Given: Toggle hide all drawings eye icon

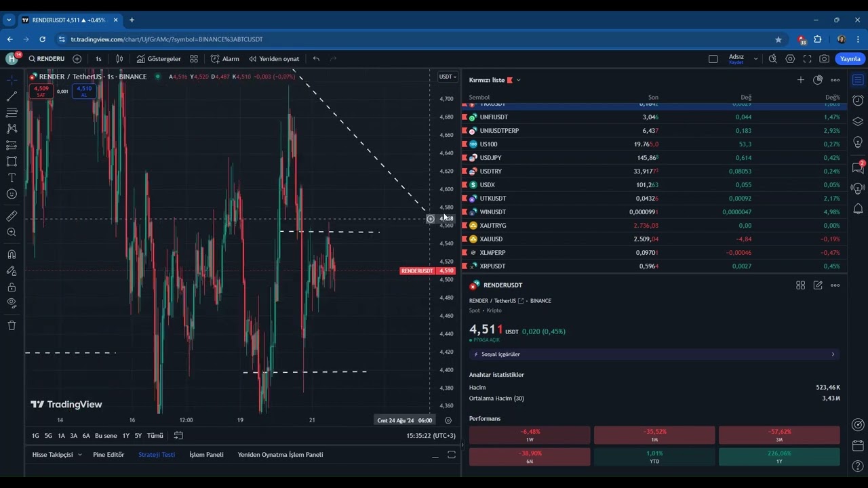Looking at the screenshot, I should coord(12,303).
